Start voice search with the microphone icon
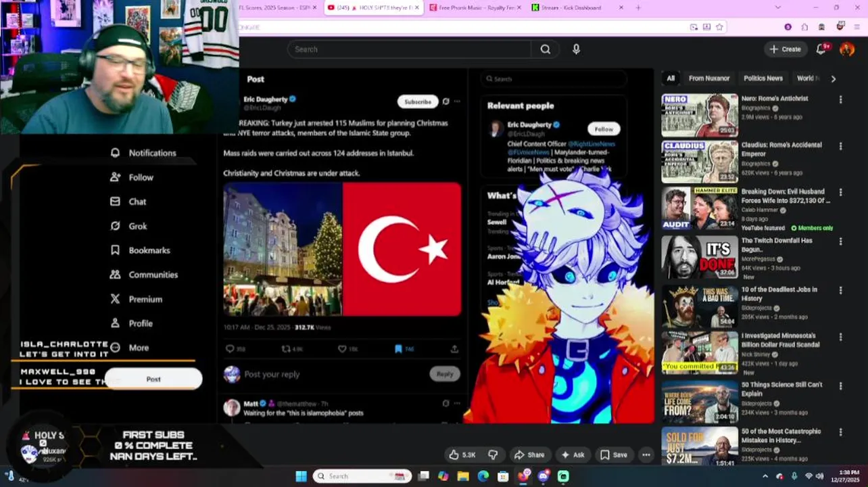 576,49
